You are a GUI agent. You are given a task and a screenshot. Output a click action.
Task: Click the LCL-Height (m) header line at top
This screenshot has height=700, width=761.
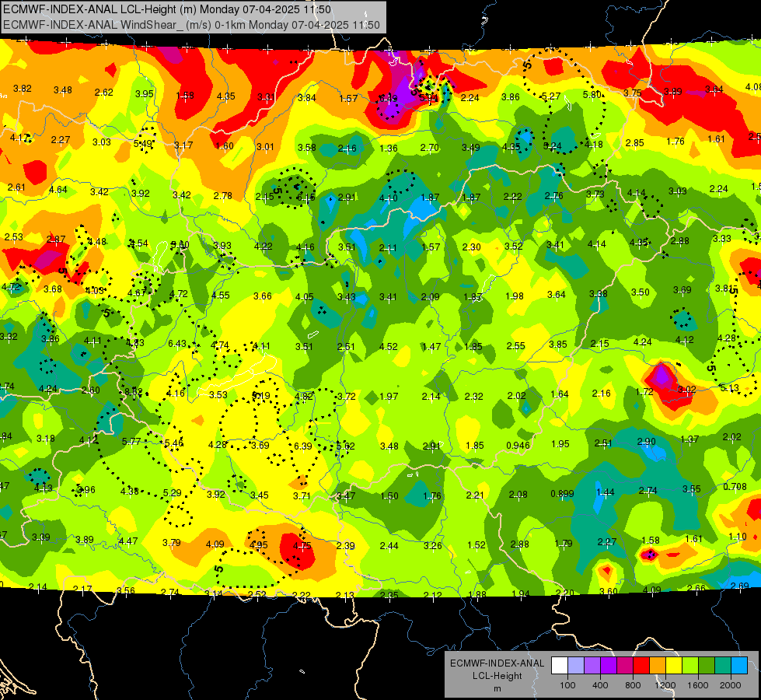[x=167, y=9]
